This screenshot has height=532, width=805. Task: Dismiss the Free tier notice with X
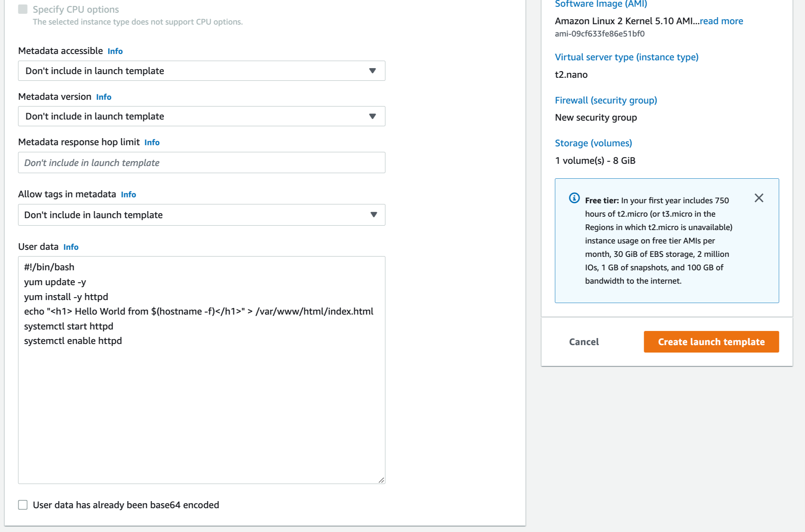pyautogui.click(x=759, y=198)
